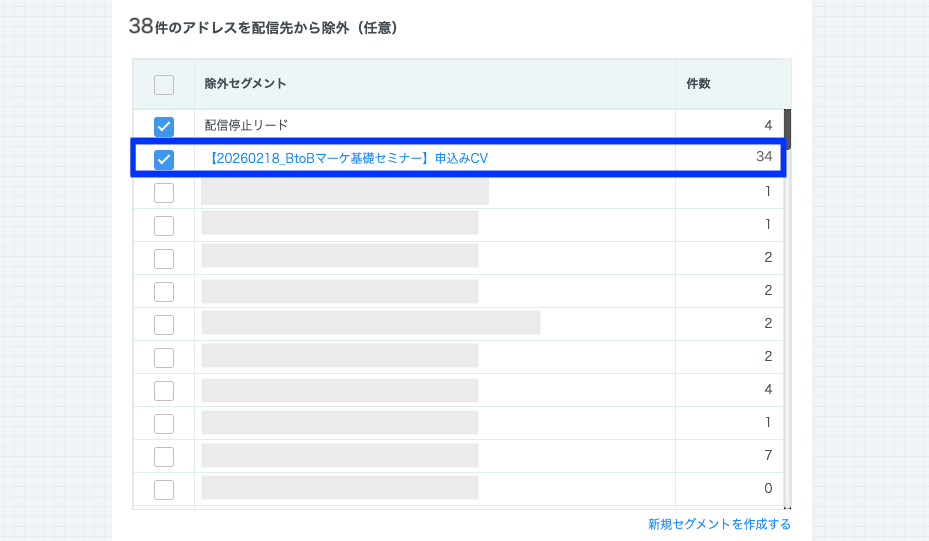Uncheck the 申込みCV seminar segment checkbox
Screen dimensions: 929x541
pyautogui.click(x=164, y=159)
